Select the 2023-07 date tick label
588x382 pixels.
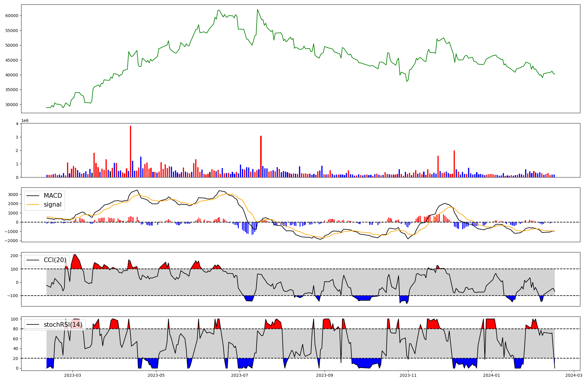coord(240,375)
